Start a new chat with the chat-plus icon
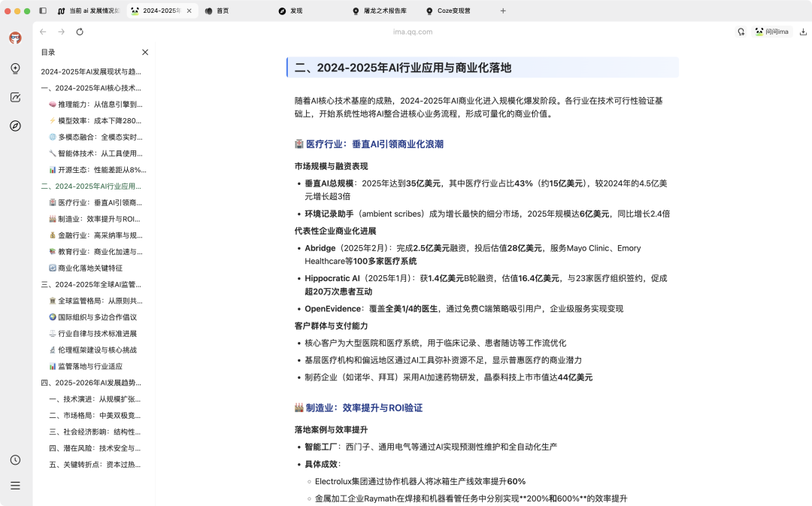The height and width of the screenshot is (506, 812). coord(741,32)
